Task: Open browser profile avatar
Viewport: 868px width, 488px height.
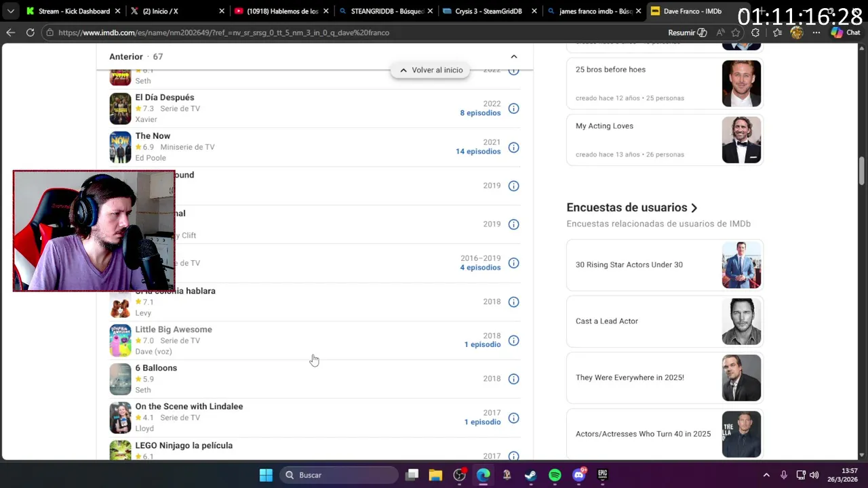Action: click(797, 33)
